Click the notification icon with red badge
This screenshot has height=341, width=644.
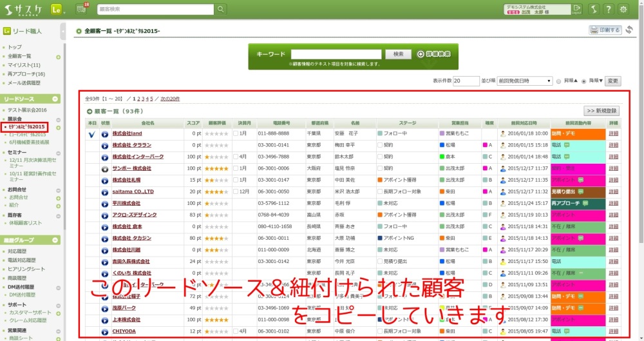coord(82,9)
